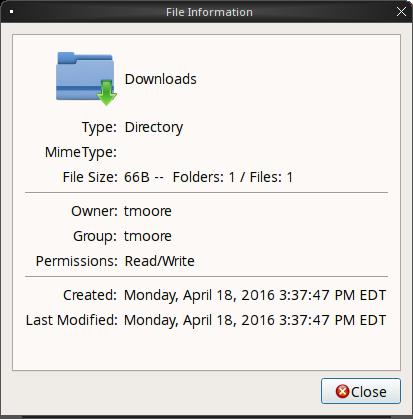Viewport: 413px width, 419px height.
Task: Select the Downloads folder name text
Action: pos(161,79)
